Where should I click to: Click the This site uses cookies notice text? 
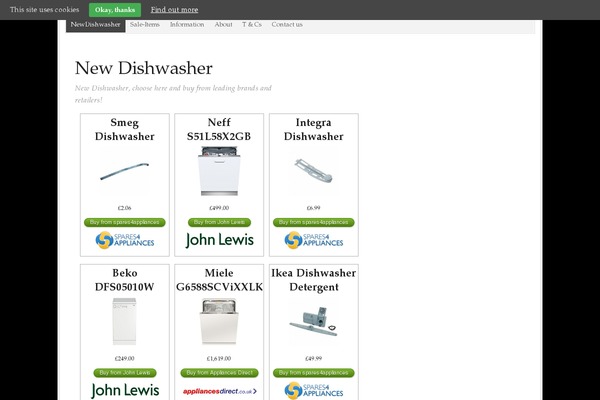[x=44, y=10]
